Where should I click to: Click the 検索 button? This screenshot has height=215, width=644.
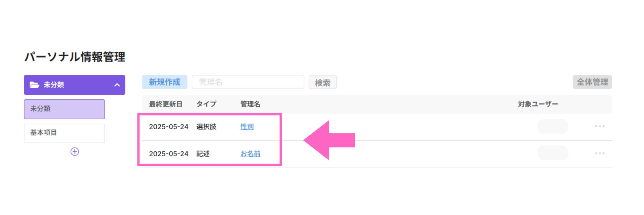(323, 82)
